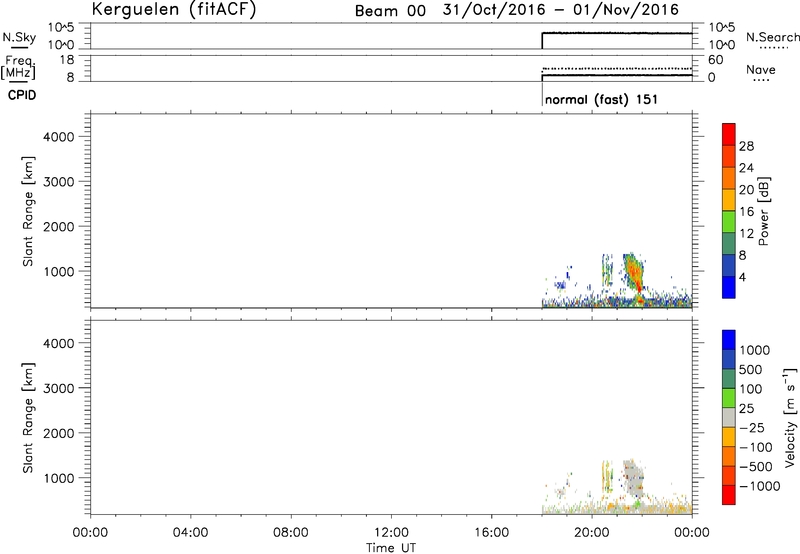The image size is (800, 554).
Task: Click the N.Search legend label
Action: [x=772, y=37]
